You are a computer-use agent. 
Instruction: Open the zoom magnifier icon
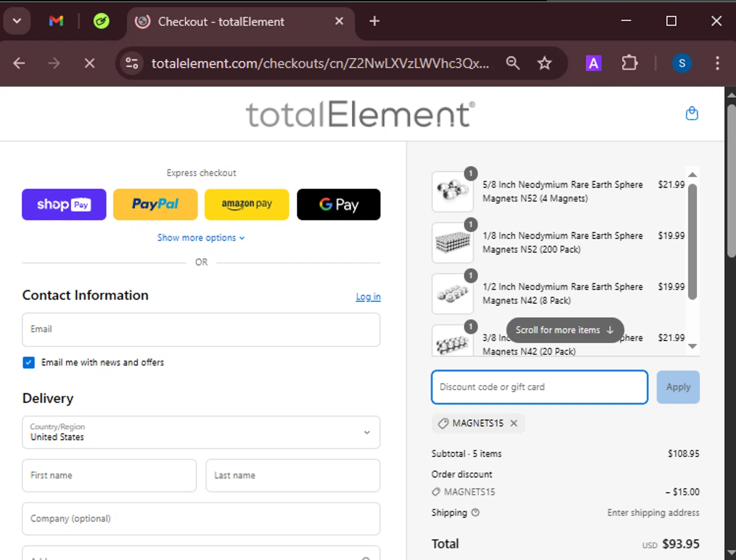[513, 63]
